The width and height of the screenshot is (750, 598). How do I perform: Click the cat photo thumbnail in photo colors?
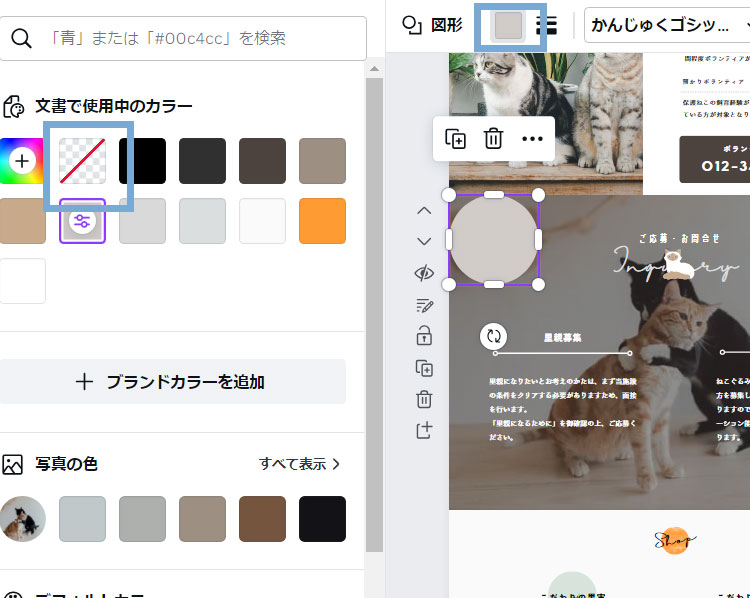[x=22, y=519]
